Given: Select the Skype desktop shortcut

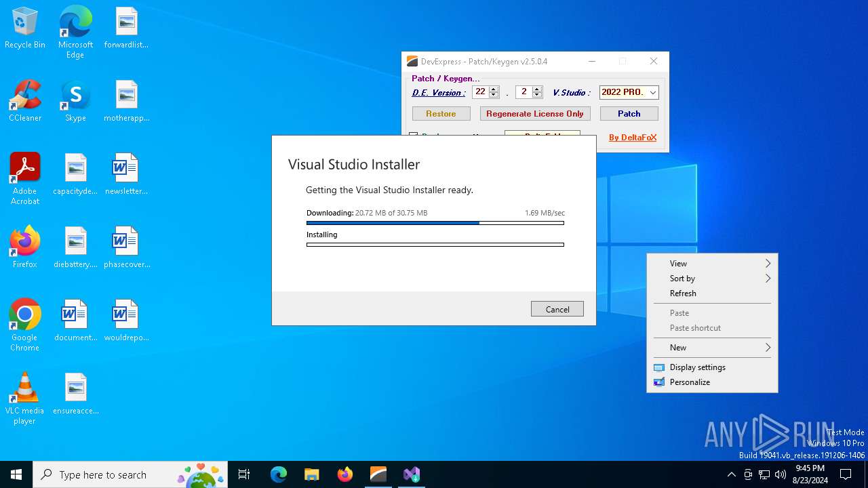Looking at the screenshot, I should coord(75,102).
